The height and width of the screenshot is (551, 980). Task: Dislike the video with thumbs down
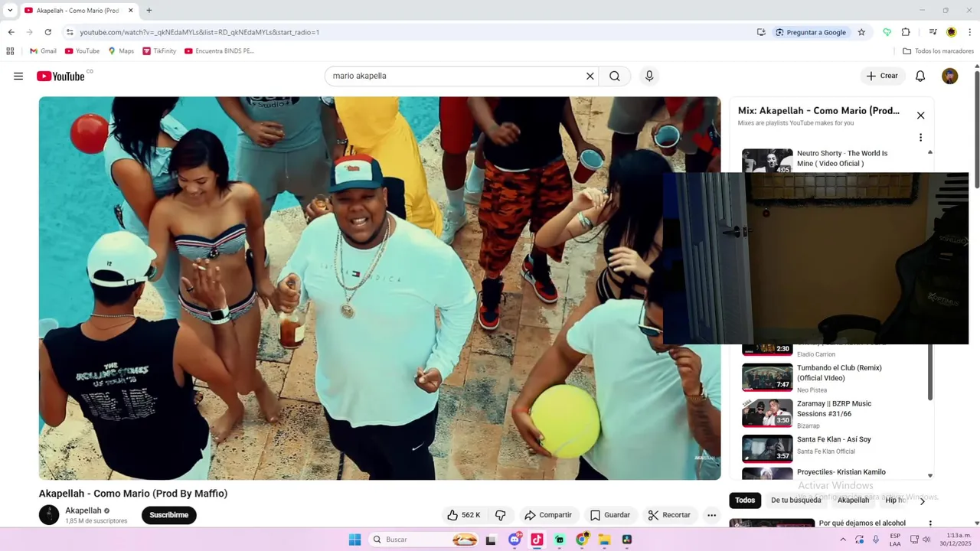501,515
